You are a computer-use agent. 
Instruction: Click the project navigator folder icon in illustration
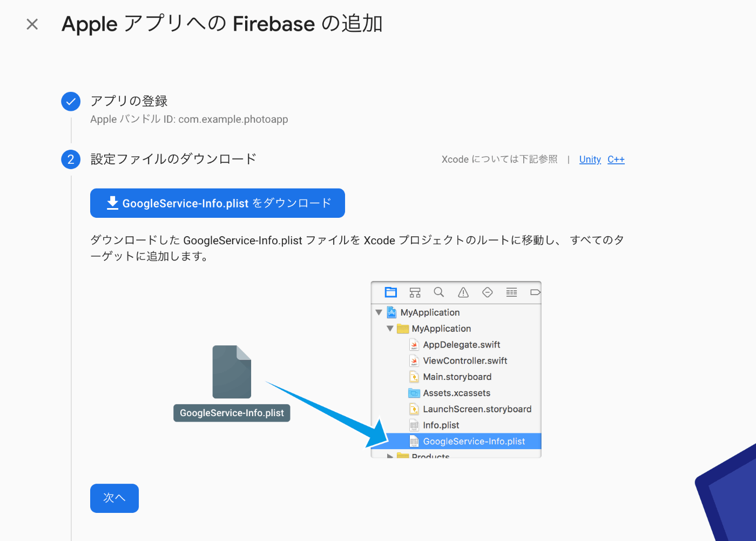[391, 292]
